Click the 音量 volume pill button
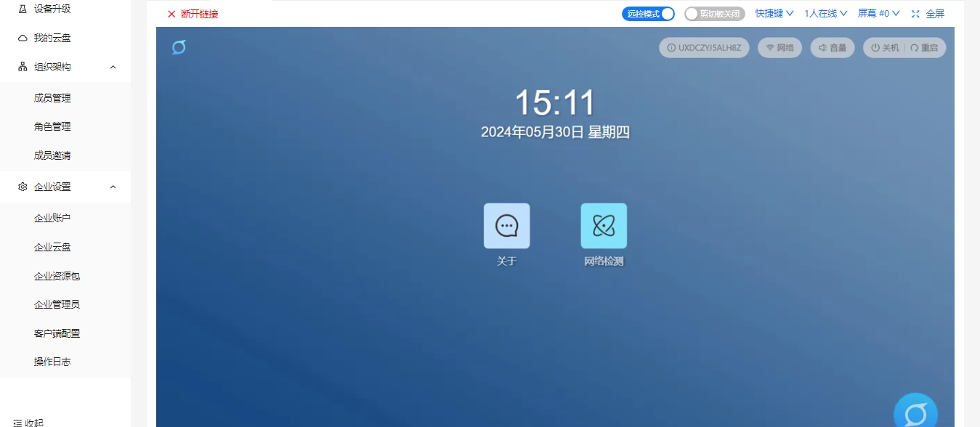The height and width of the screenshot is (427, 980). (x=833, y=48)
